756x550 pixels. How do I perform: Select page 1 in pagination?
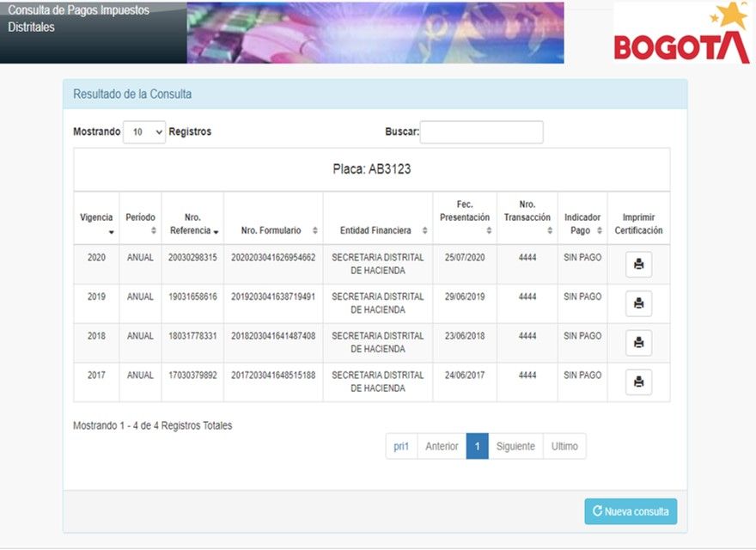point(477,446)
